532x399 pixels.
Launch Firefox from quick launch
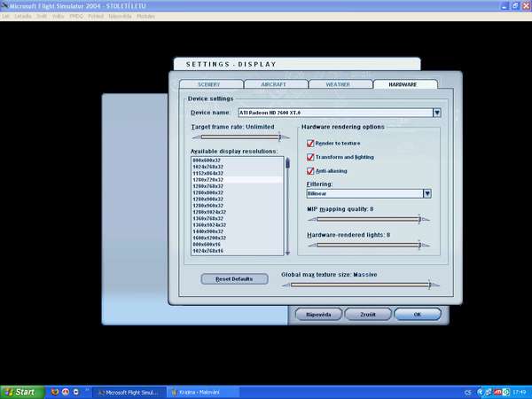tap(55, 392)
